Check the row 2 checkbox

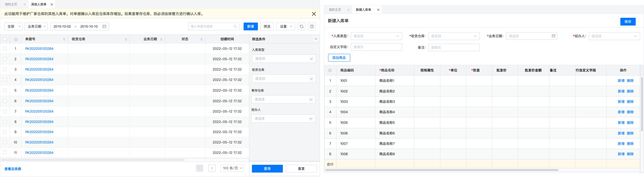(x=5, y=59)
